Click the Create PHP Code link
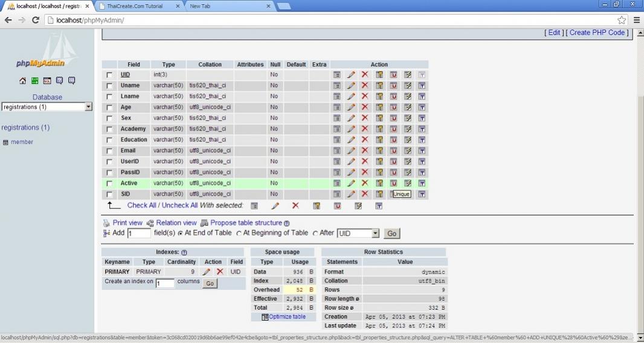Image resolution: width=644 pixels, height=343 pixels. (597, 33)
